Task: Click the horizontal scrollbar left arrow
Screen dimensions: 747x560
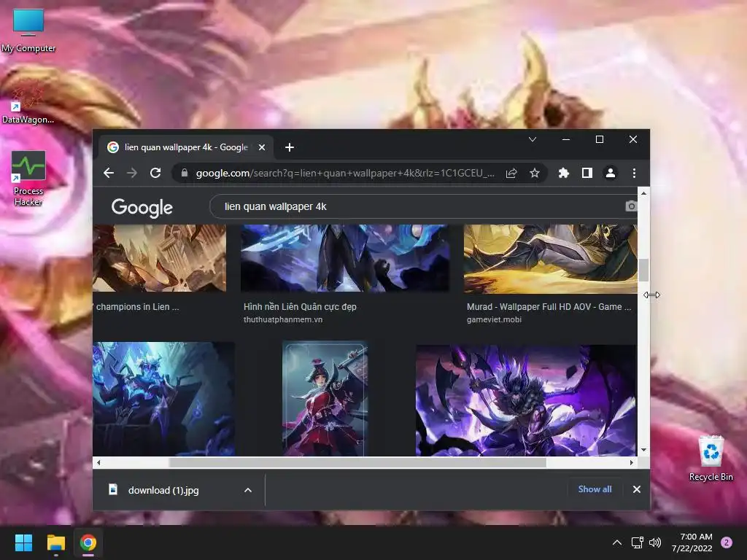Action: click(x=98, y=462)
